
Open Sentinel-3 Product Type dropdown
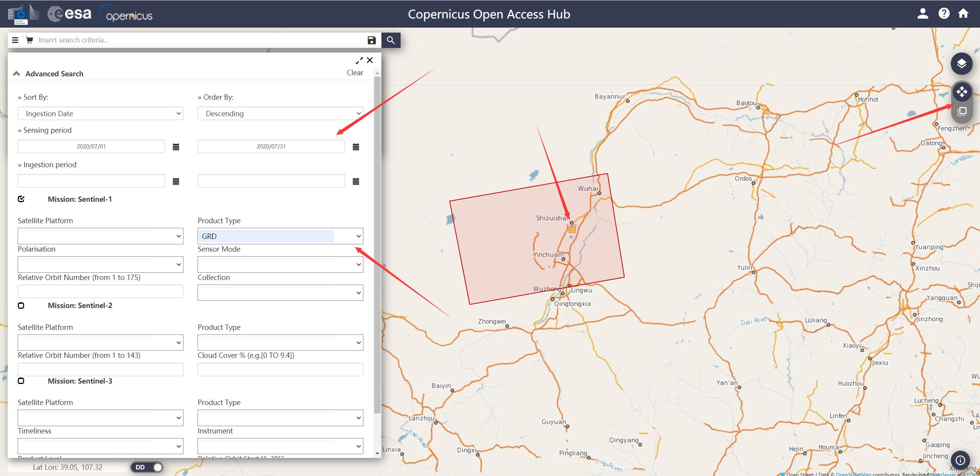pos(280,418)
